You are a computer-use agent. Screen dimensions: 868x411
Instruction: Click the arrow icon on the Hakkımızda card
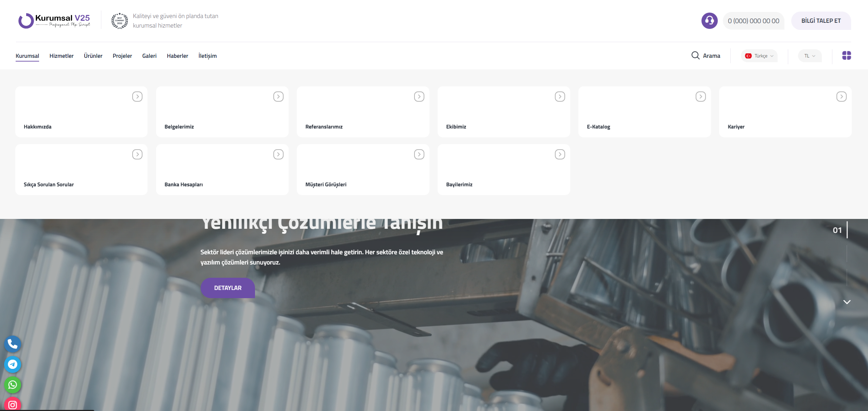pos(137,97)
